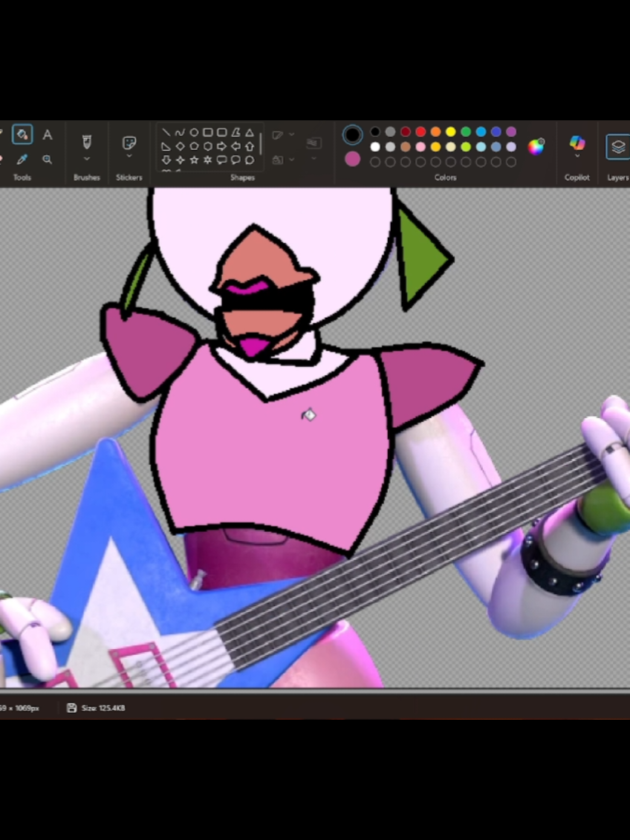Choose the Down arrow shape
This screenshot has height=840, width=630.
[166, 160]
